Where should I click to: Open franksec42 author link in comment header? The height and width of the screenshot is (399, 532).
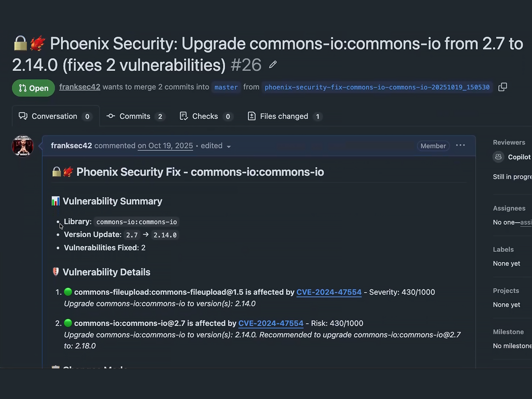pos(71,145)
